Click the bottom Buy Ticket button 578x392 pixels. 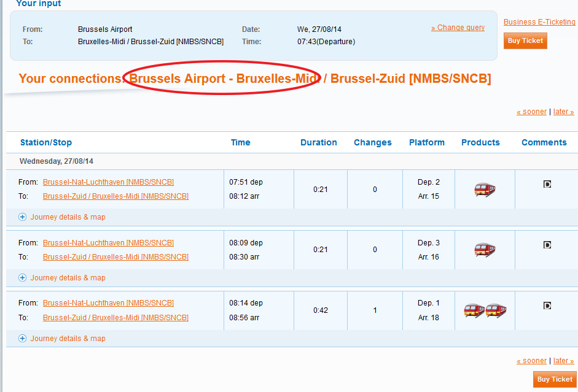point(555,380)
